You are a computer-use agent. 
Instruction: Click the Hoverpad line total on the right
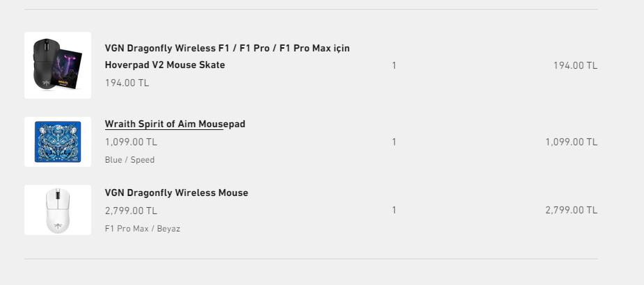[575, 66]
